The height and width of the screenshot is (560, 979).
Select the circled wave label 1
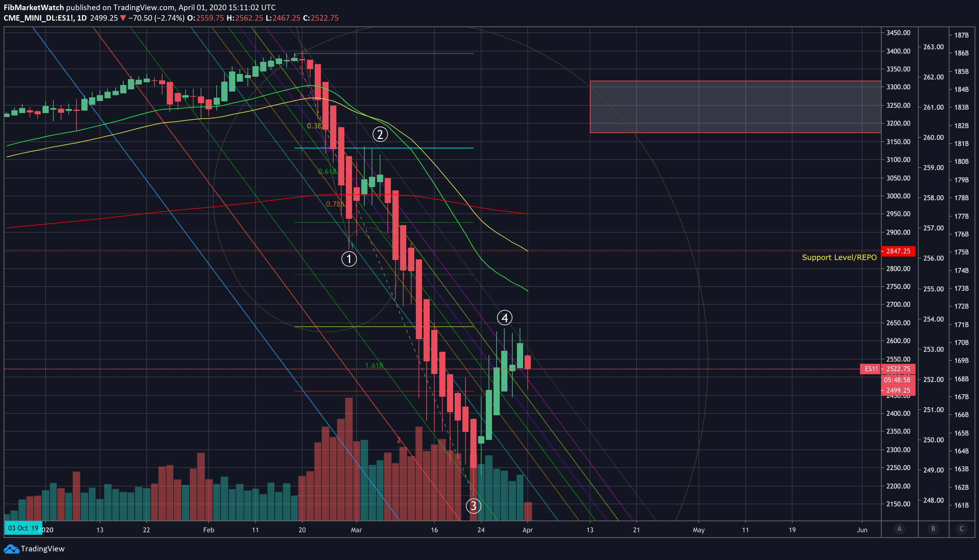click(x=349, y=259)
